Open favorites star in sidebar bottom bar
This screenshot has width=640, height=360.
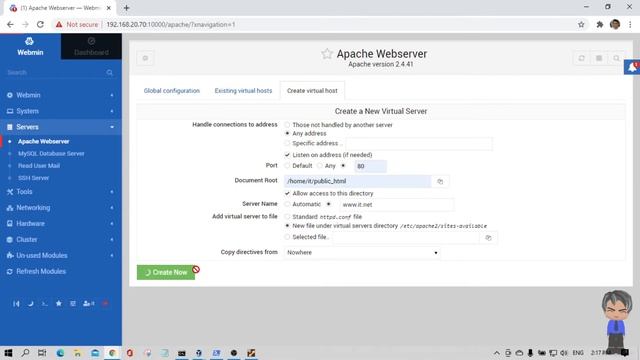click(59, 304)
